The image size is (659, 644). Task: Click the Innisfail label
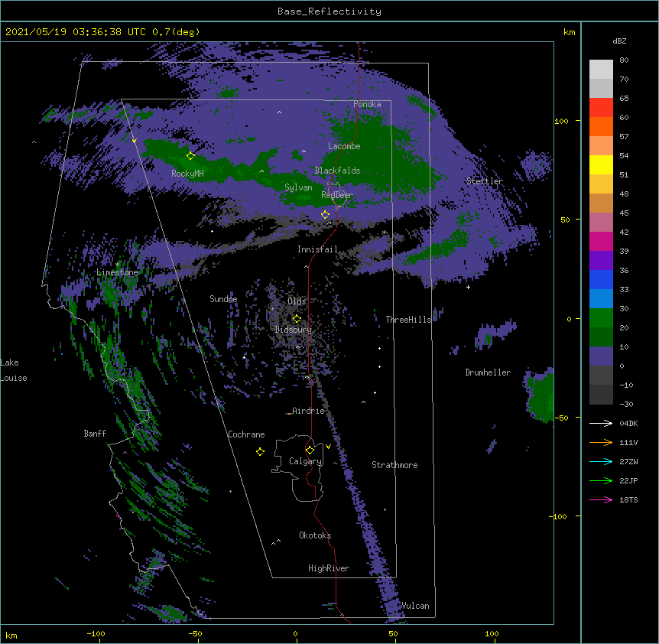click(317, 249)
